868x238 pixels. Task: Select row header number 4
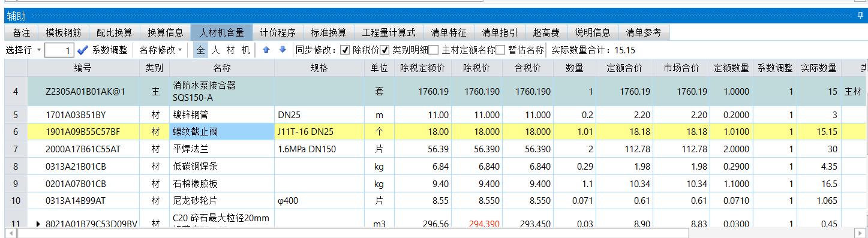point(16,92)
